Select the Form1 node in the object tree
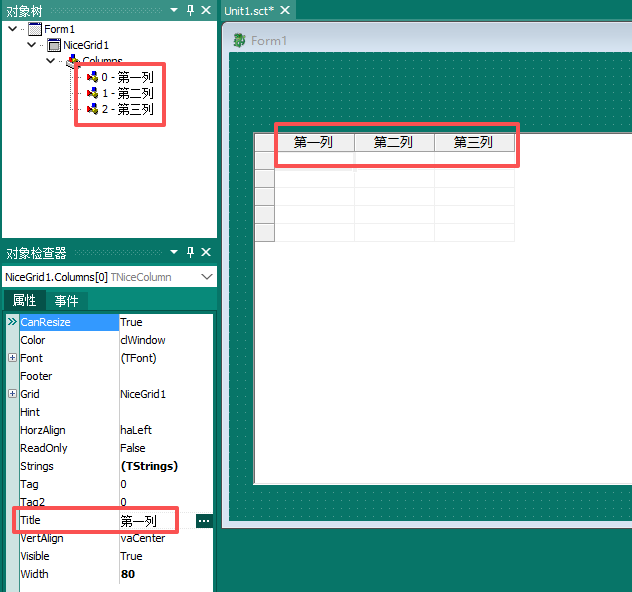 click(59, 29)
